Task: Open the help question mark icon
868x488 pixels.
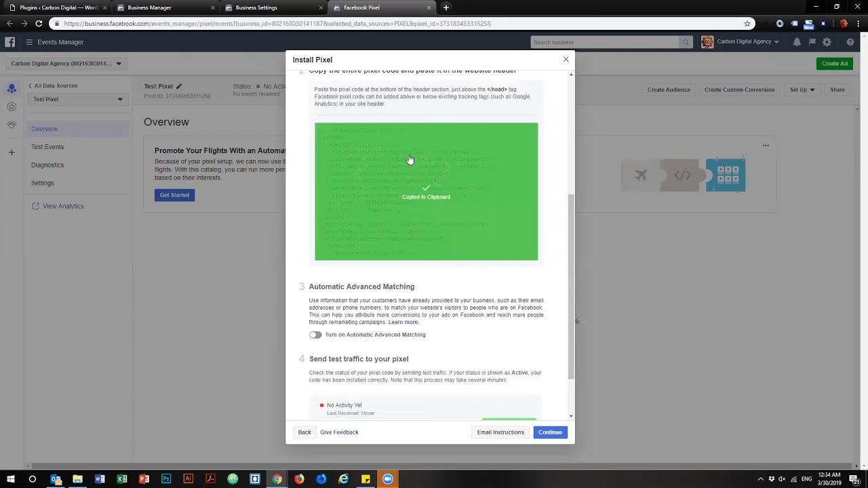Action: point(850,42)
